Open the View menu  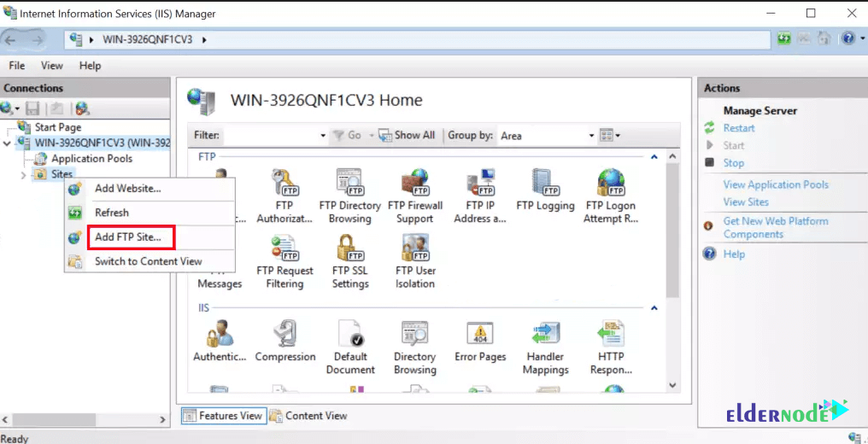tap(52, 66)
